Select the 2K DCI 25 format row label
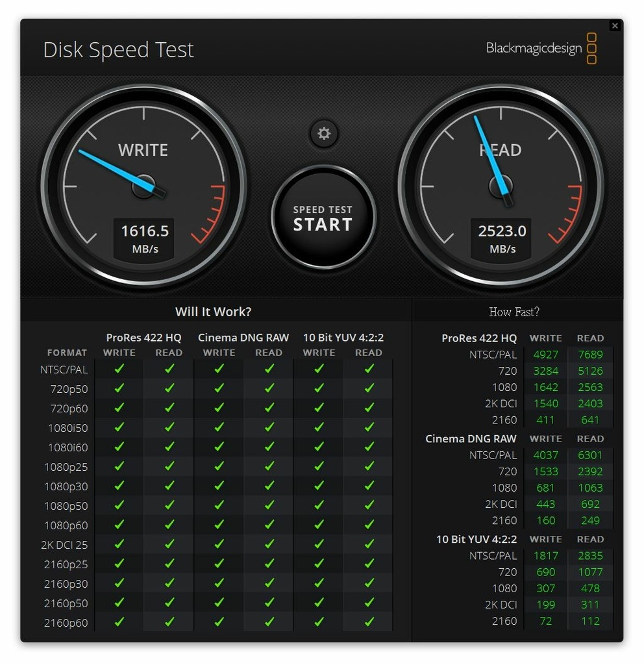This screenshot has width=644, height=665. 64,545
